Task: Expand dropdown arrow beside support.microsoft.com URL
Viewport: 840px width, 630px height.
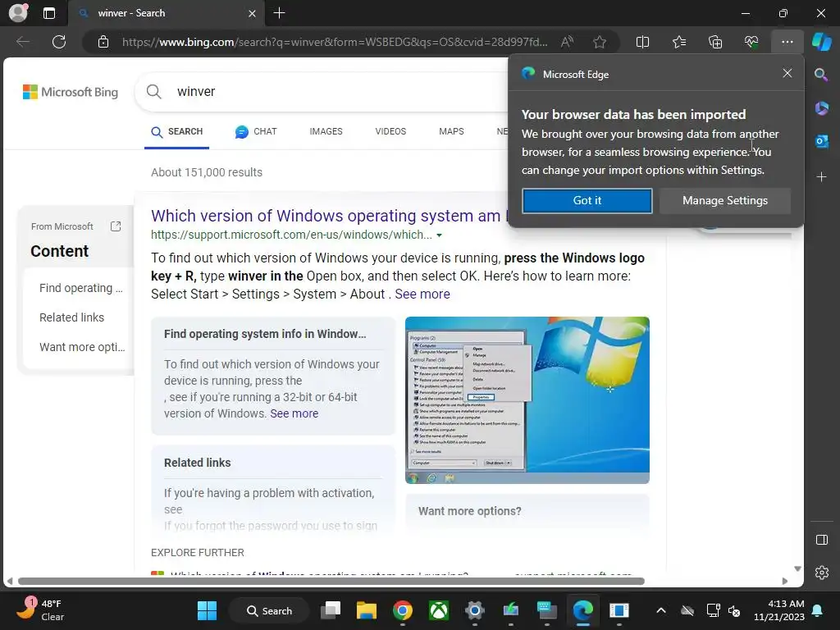Action: (x=440, y=235)
